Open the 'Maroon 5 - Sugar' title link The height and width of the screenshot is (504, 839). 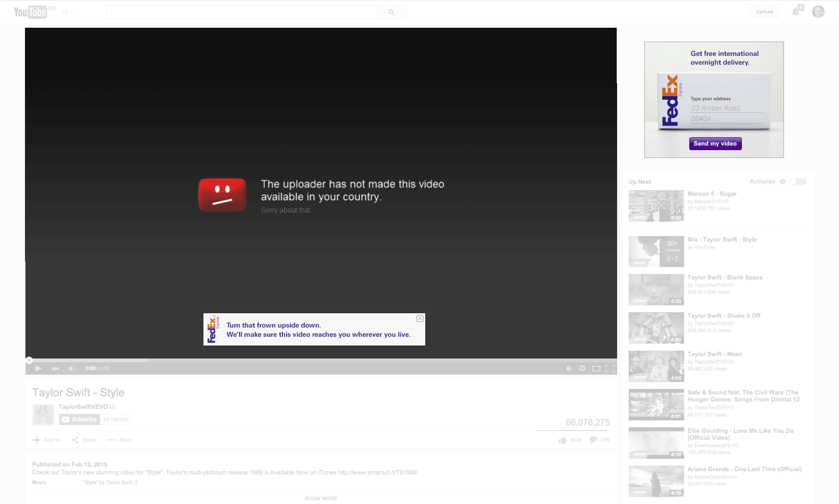coord(712,194)
